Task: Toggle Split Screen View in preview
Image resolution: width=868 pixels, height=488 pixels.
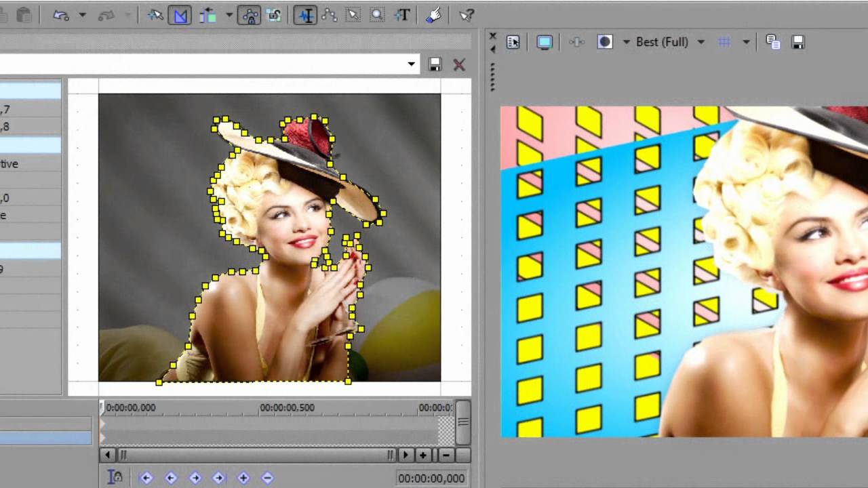Action: point(605,42)
